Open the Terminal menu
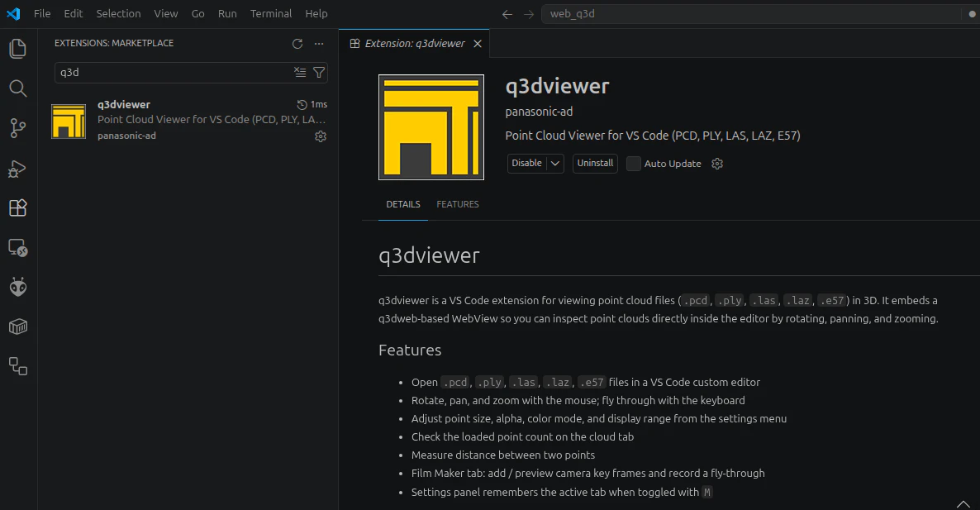Image resolution: width=980 pixels, height=510 pixels. click(x=271, y=14)
